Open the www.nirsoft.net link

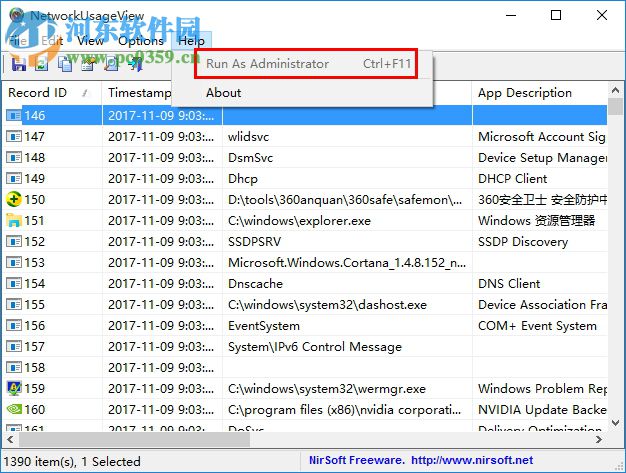[472, 460]
